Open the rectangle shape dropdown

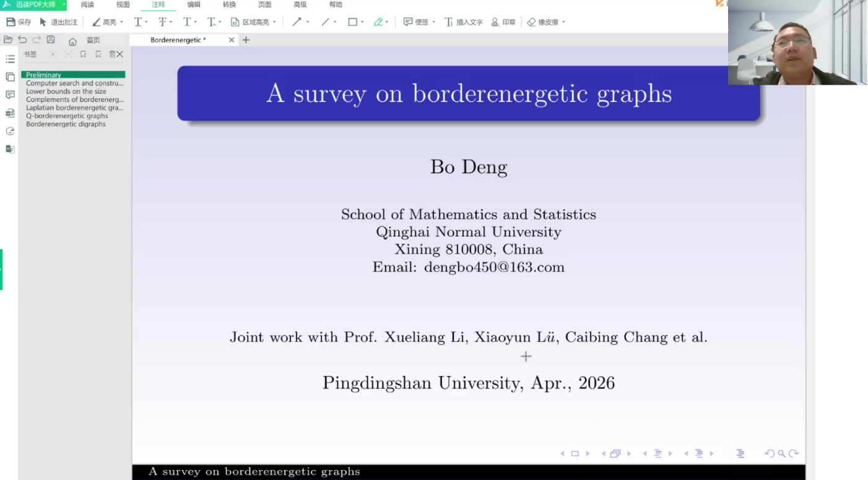pyautogui.click(x=362, y=22)
